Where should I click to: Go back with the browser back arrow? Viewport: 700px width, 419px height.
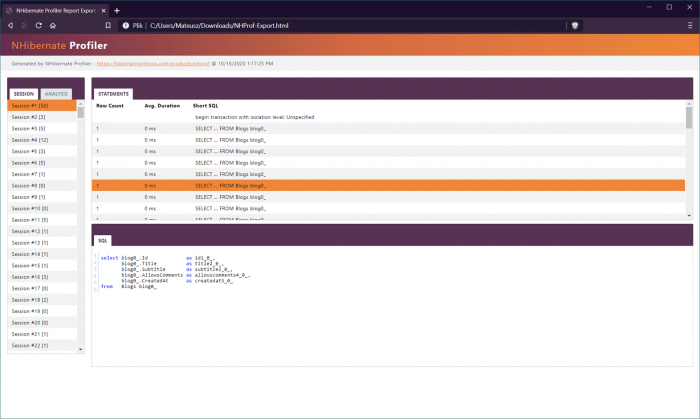coord(10,25)
